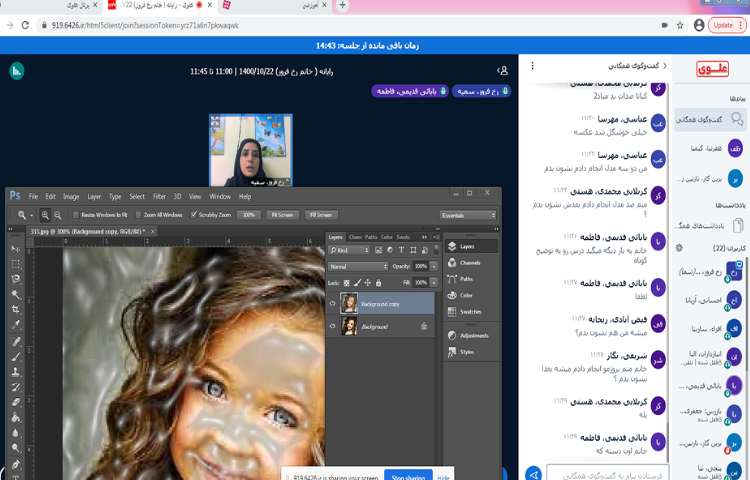
Task: Filter layers by pixel layers icon
Action: click(x=378, y=250)
